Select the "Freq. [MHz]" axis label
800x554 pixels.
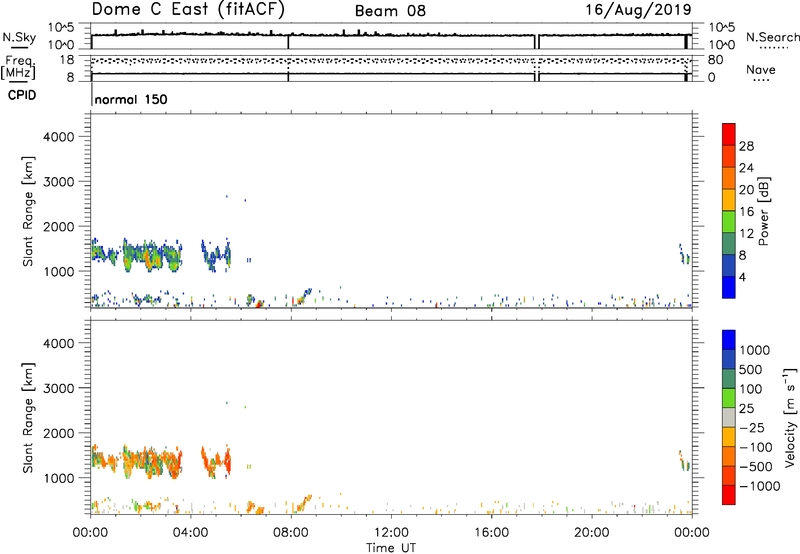tap(20, 67)
